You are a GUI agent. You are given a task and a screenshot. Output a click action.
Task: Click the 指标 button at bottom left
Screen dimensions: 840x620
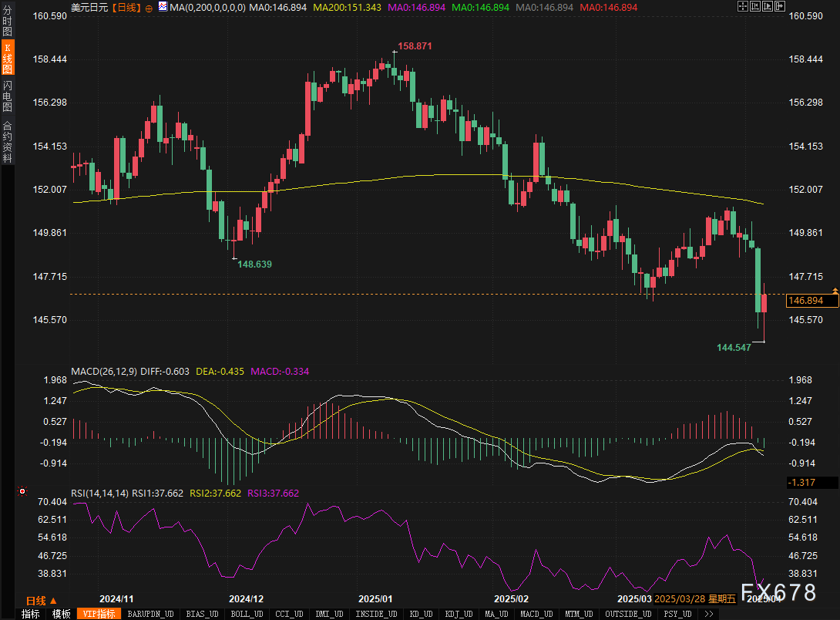point(31,614)
